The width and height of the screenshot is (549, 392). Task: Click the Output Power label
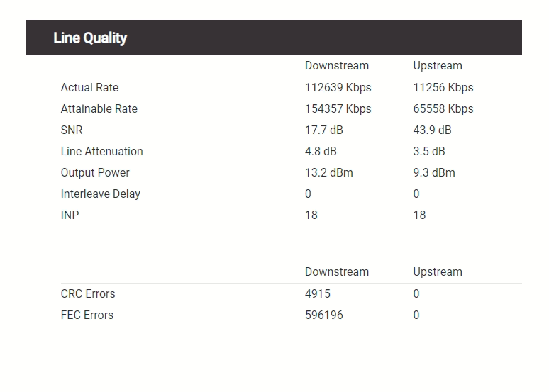95,173
